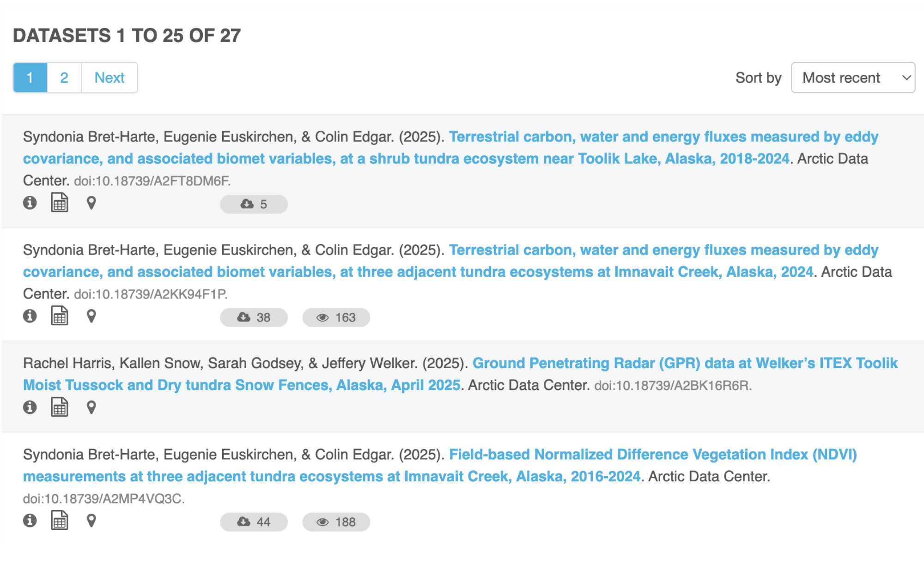
Task: Click location pin of Ground Penetrating Radar dataset
Action: tap(91, 407)
